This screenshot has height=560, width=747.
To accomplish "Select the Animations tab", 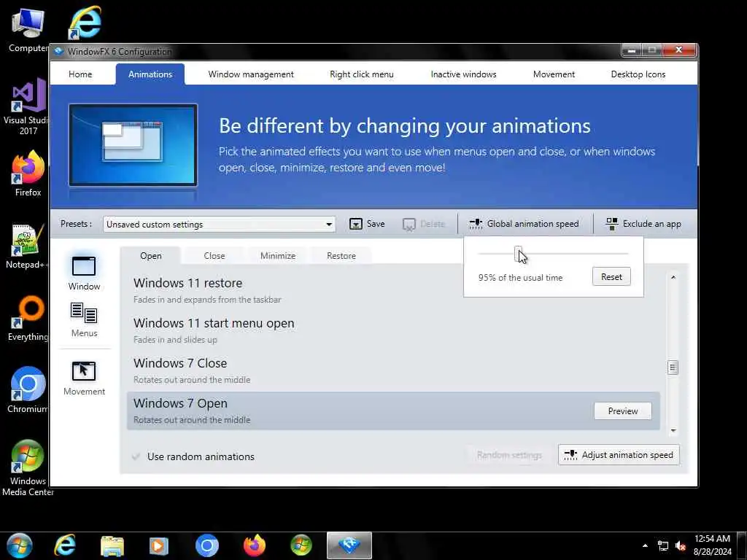I will pos(150,74).
